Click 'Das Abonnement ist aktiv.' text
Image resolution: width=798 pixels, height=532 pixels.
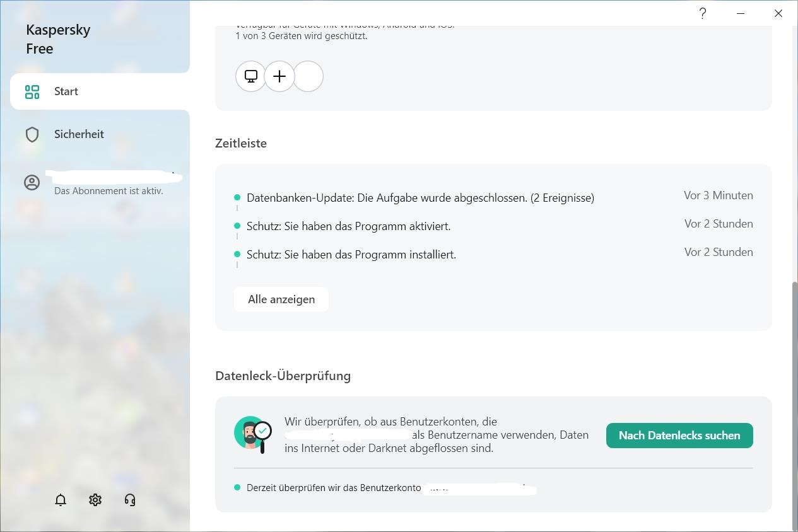109,191
